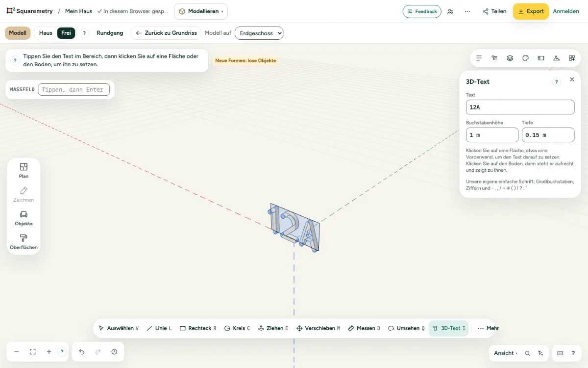Click the Buchstabenhöhe height field
Viewport: 588px width, 368px height.
(x=492, y=135)
